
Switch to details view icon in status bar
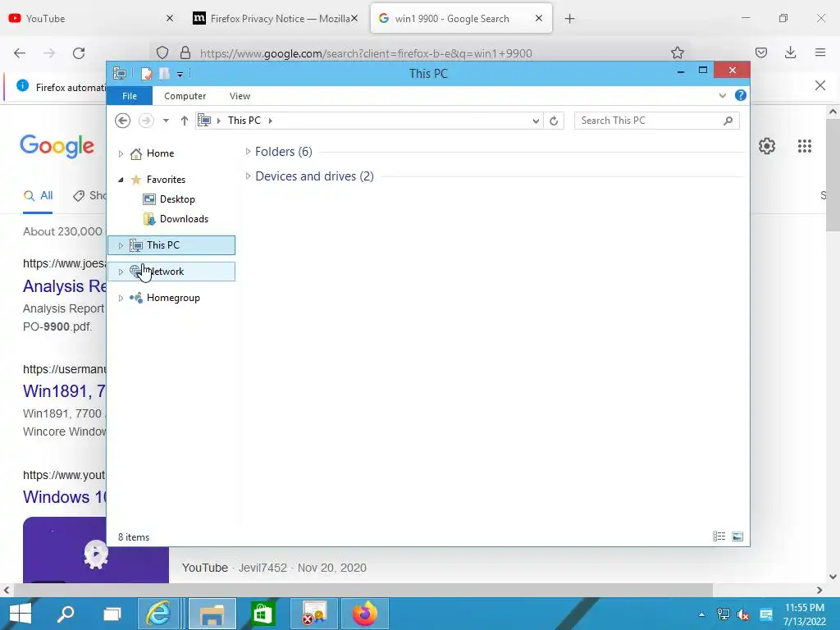[719, 536]
